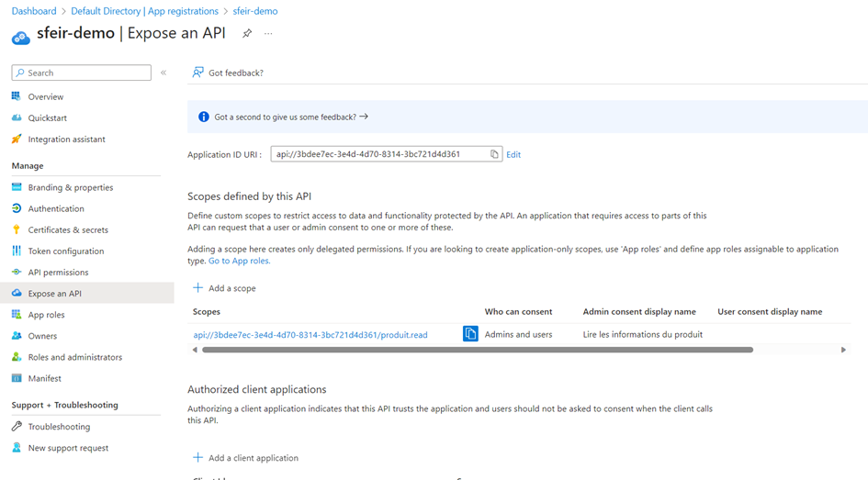Screen dimensions: 868x480
Task: Click the Token configuration bars icon
Action: coord(17,251)
